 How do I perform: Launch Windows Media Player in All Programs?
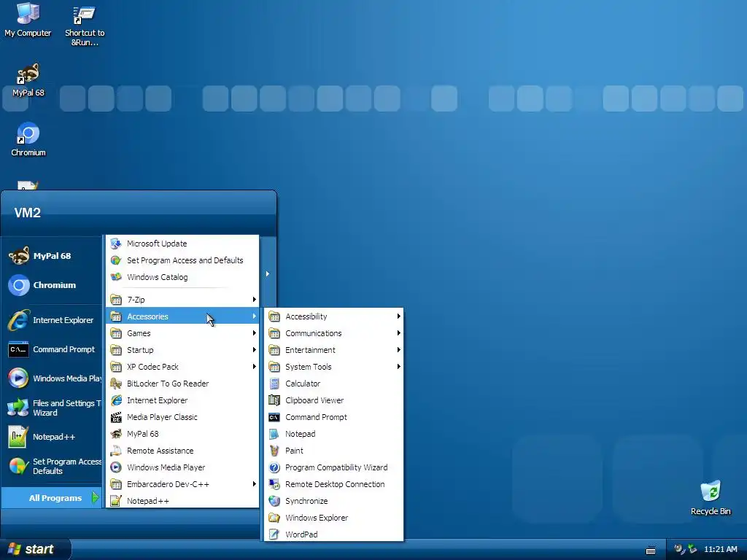point(182,467)
